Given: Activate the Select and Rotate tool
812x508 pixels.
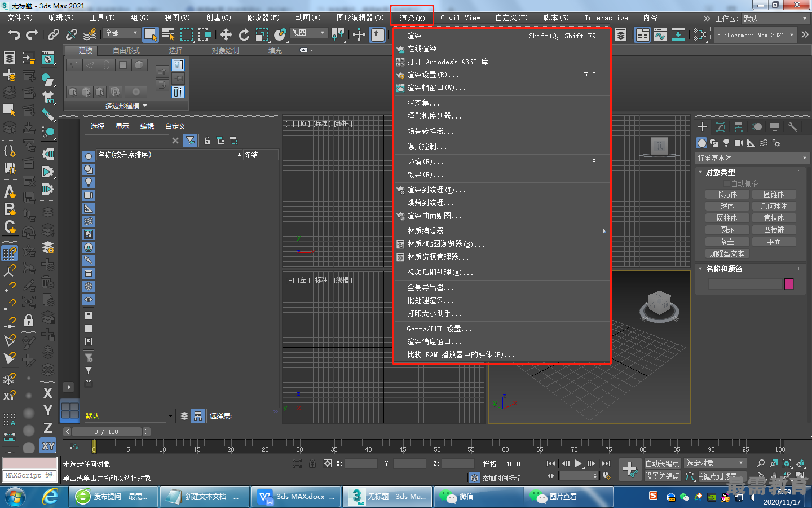Looking at the screenshot, I should pos(244,35).
